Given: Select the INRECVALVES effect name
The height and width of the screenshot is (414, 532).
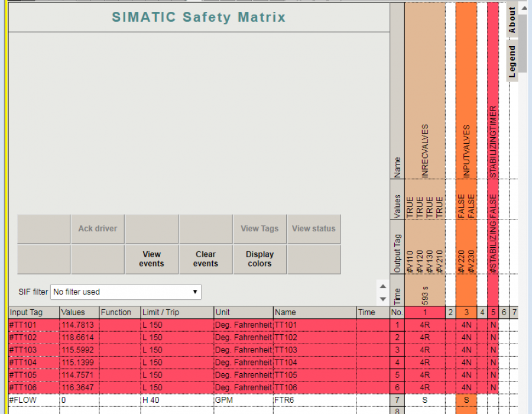Looking at the screenshot, I should tap(425, 151).
